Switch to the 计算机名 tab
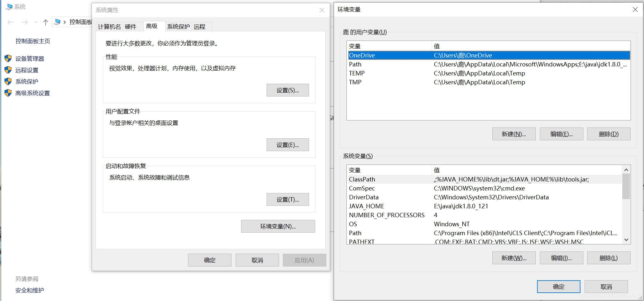This screenshot has width=644, height=301. click(109, 27)
